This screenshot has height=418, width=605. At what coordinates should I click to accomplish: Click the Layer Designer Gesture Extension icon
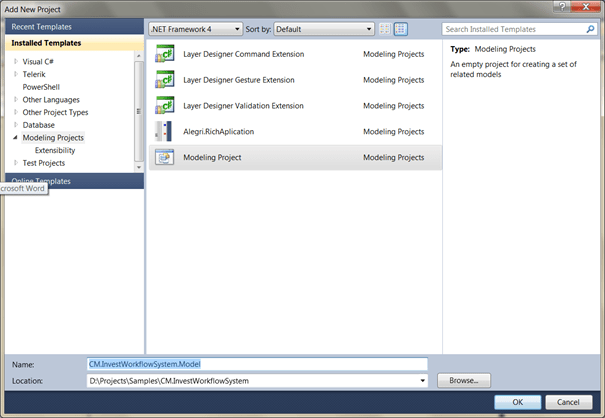pos(165,80)
